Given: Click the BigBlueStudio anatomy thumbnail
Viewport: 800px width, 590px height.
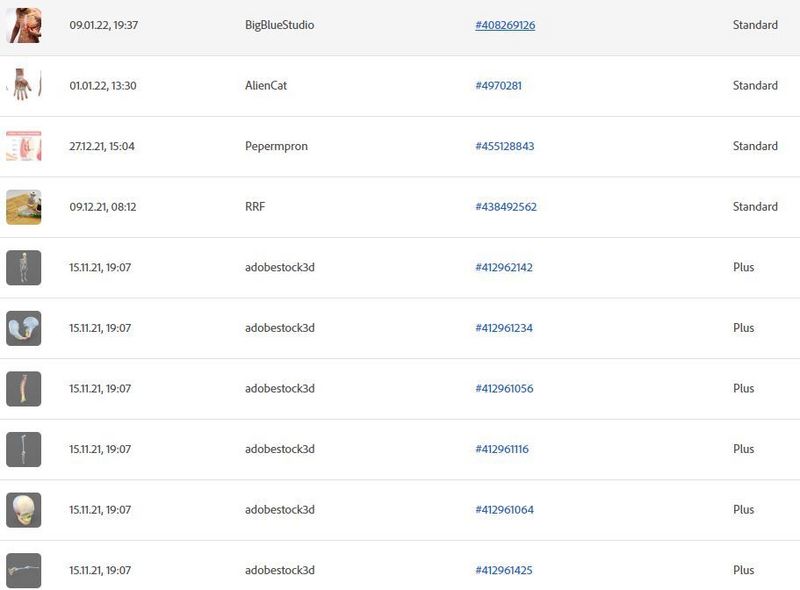Looking at the screenshot, I should click(x=23, y=25).
